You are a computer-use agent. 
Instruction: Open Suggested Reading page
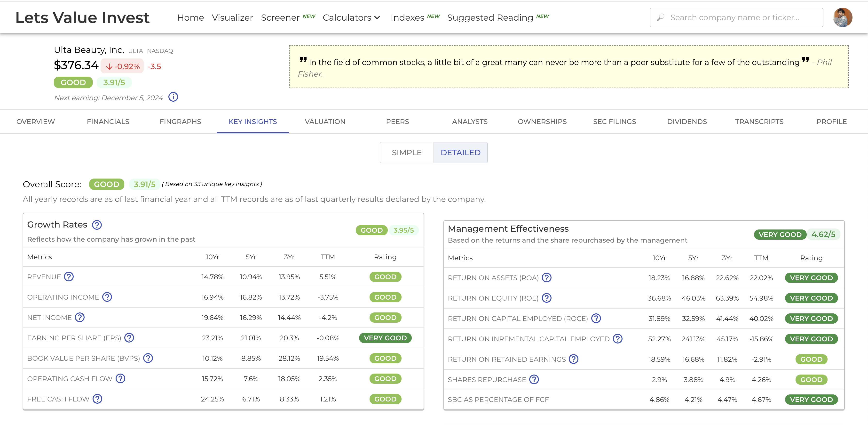pyautogui.click(x=490, y=17)
